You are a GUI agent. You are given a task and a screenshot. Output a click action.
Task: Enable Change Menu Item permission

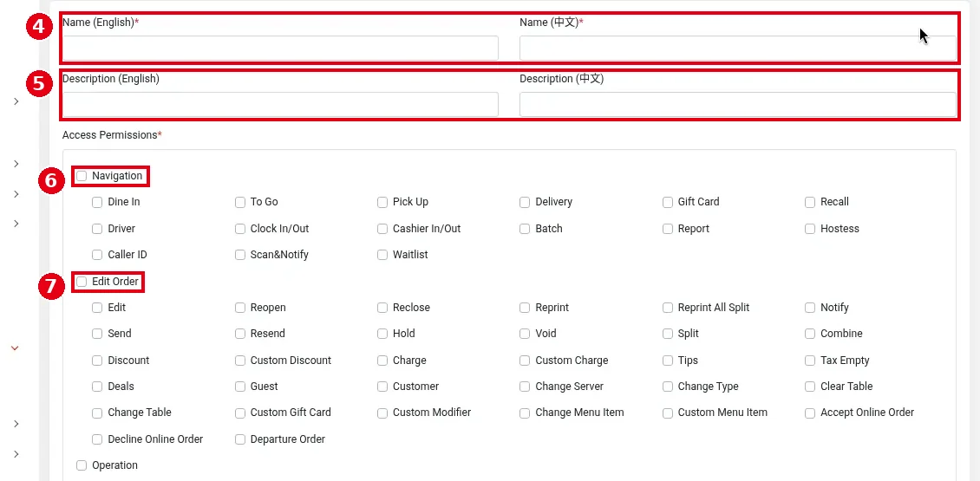tap(525, 413)
